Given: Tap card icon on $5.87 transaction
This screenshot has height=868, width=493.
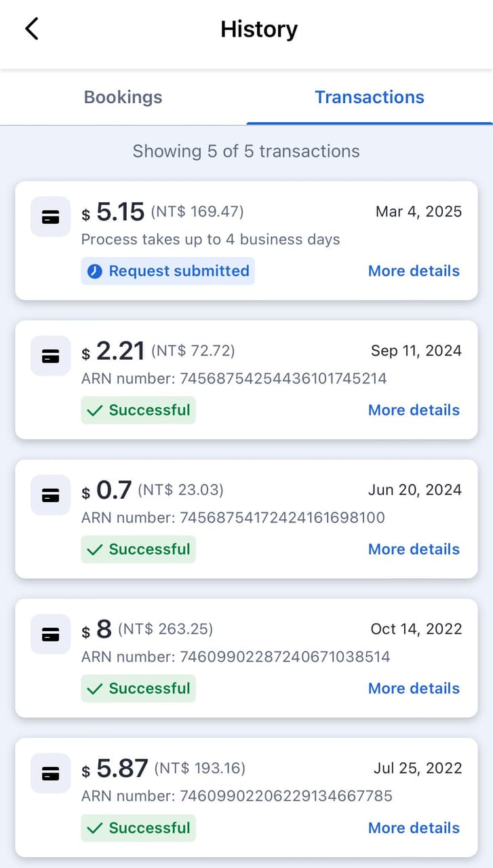Looking at the screenshot, I should click(x=50, y=773).
